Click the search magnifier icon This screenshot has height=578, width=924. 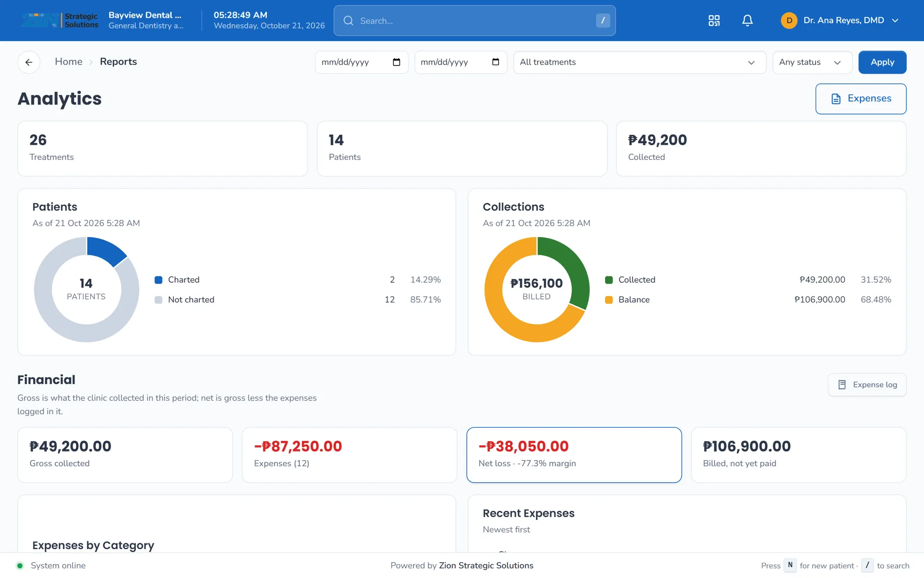pos(348,21)
